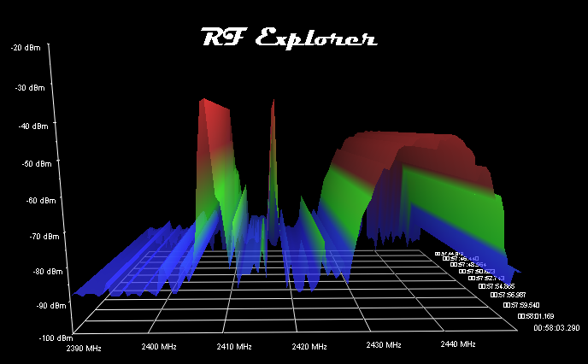
Task: Click the 00:57:59.540 timestamp label
Action: (x=520, y=305)
